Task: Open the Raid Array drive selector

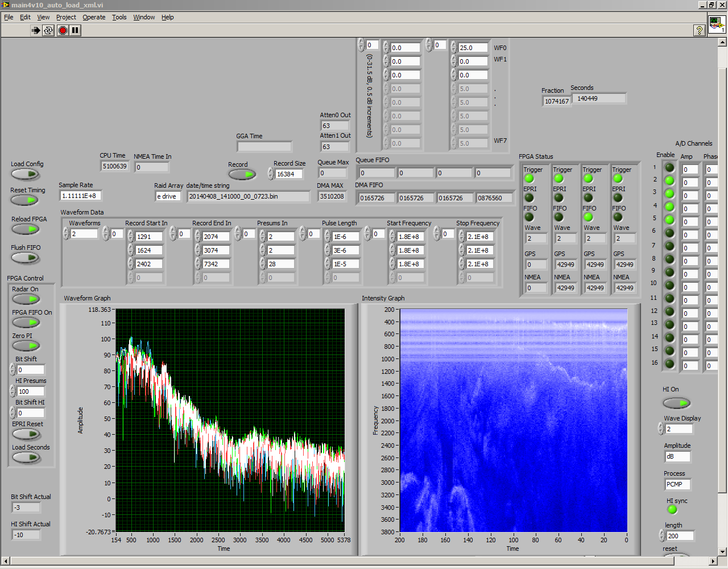Action: pyautogui.click(x=168, y=196)
